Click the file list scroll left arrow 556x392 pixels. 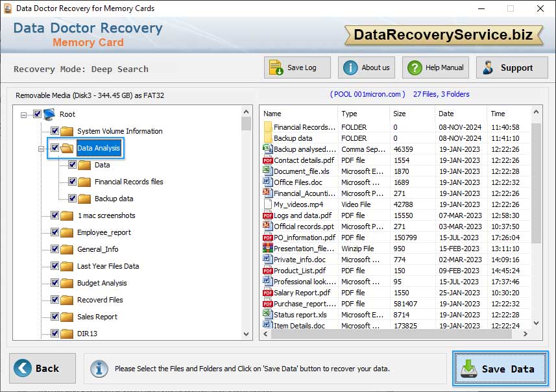tap(265, 334)
